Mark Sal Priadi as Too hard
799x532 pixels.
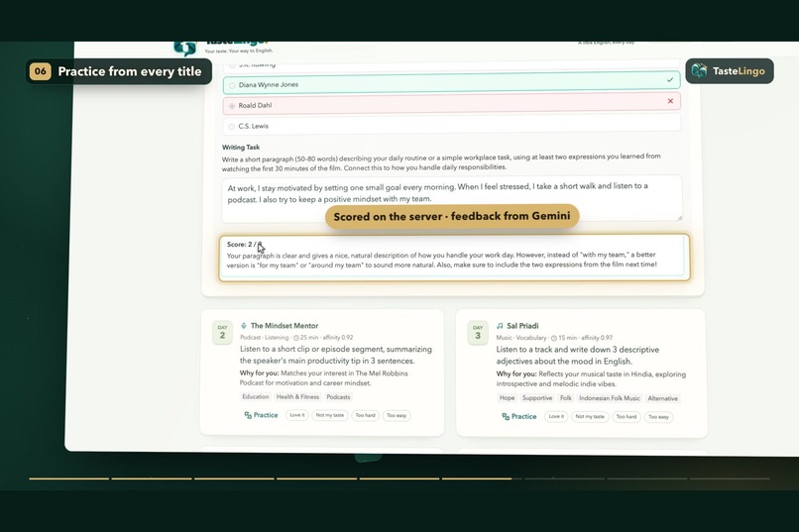pyautogui.click(x=627, y=416)
